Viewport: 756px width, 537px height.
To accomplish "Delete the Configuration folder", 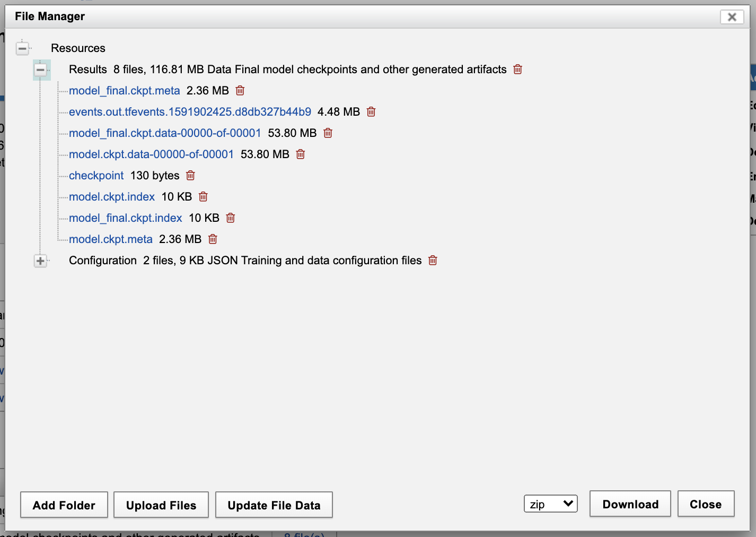I will pyautogui.click(x=433, y=261).
